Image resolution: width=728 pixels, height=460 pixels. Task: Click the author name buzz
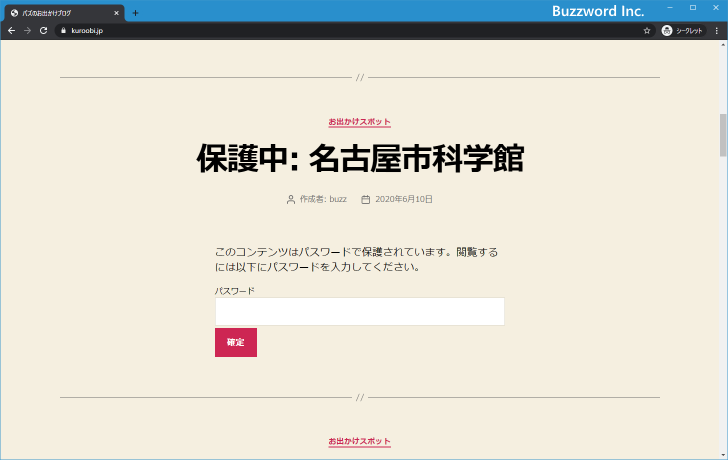click(338, 199)
